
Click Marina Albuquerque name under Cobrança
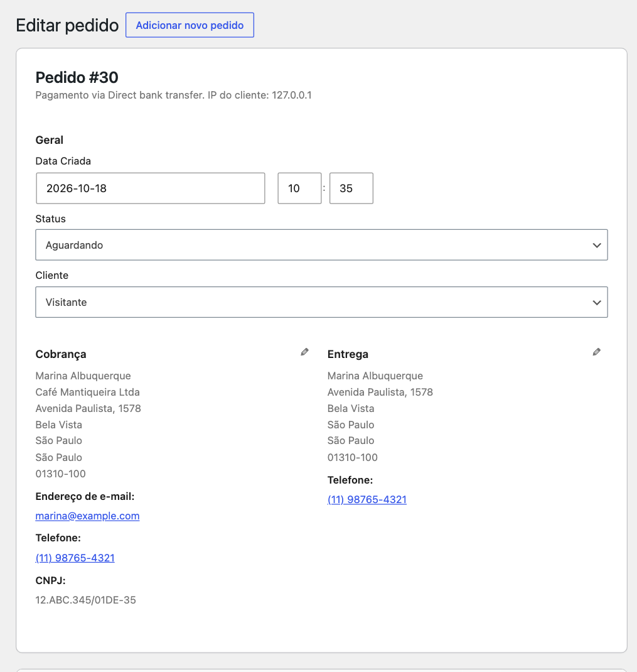tap(83, 376)
